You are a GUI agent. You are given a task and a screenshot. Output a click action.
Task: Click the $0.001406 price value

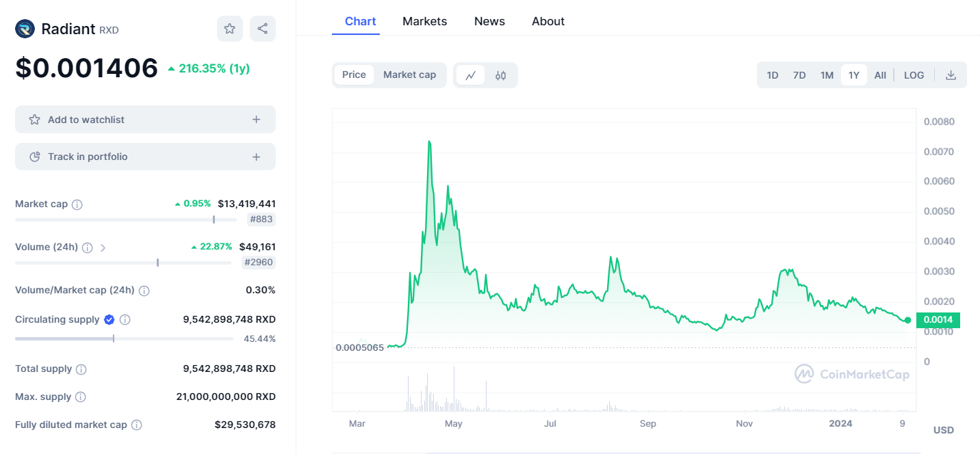pos(87,68)
